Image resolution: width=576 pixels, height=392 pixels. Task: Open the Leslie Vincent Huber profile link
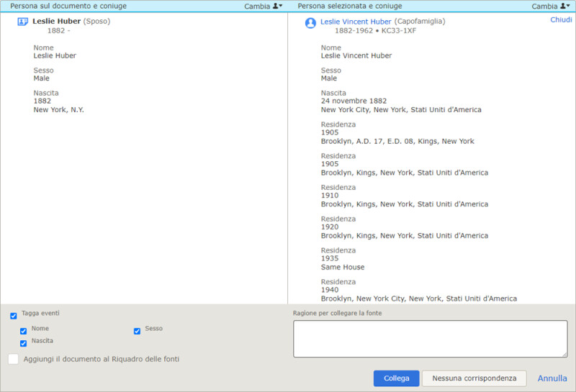pyautogui.click(x=356, y=22)
